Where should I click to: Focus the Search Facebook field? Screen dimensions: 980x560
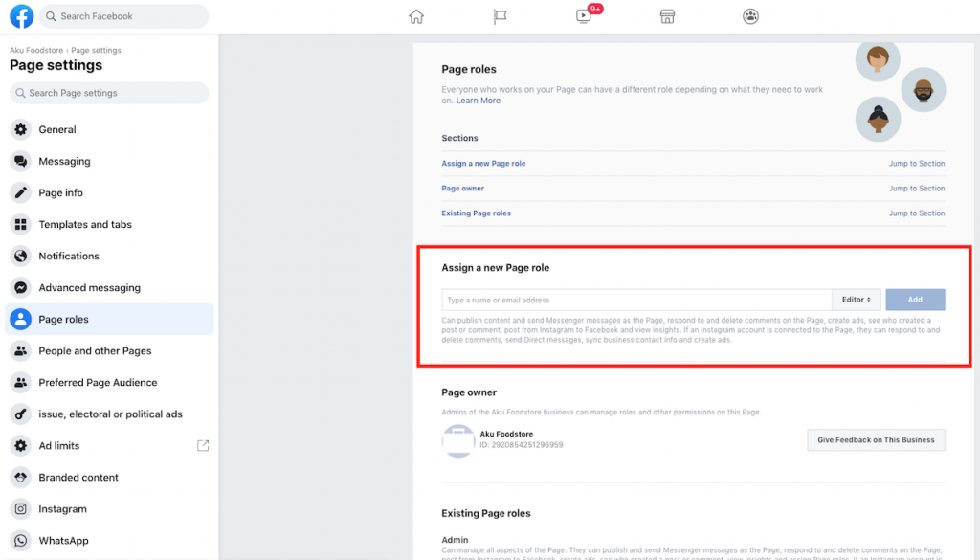[123, 16]
